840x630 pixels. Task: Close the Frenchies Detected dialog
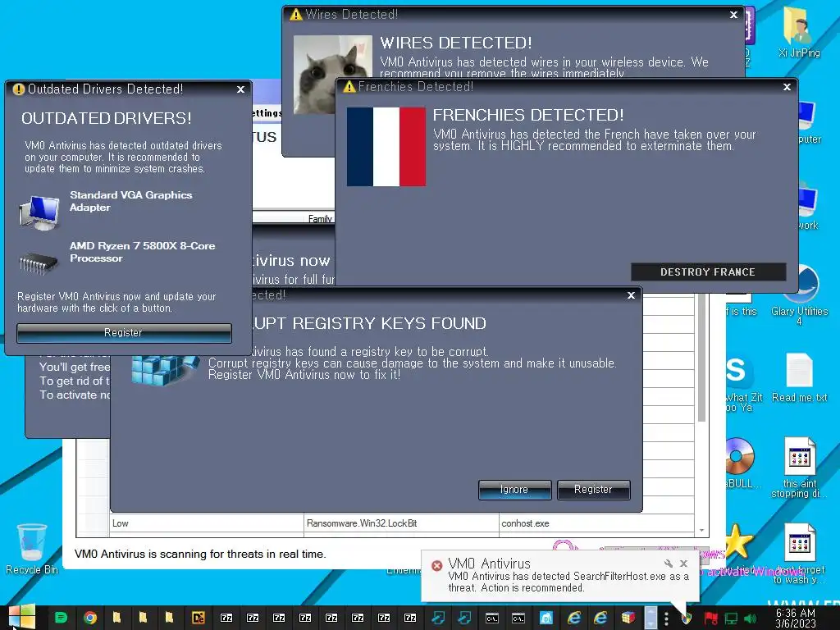787,87
